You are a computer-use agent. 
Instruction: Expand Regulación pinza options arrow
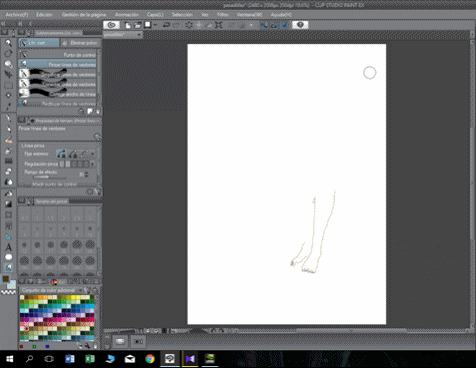93,164
